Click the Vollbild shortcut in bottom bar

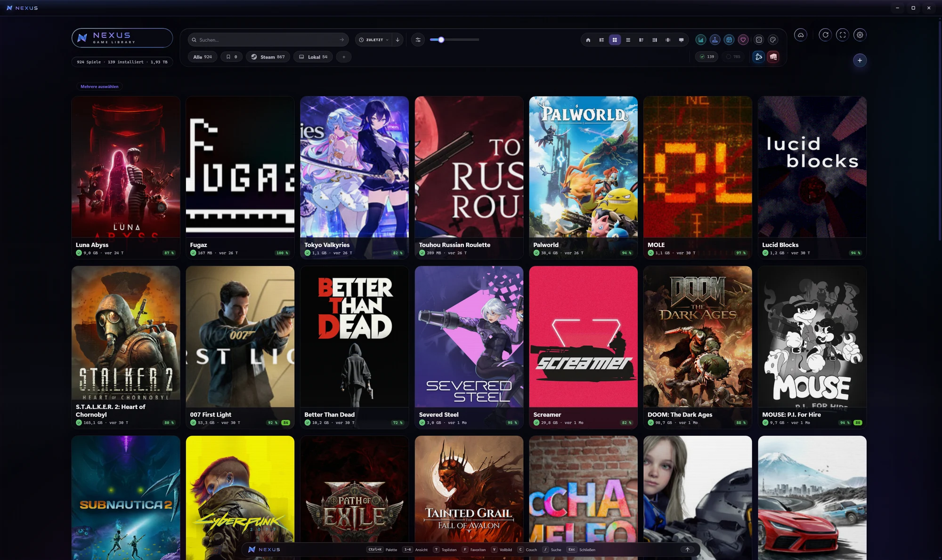(501, 550)
